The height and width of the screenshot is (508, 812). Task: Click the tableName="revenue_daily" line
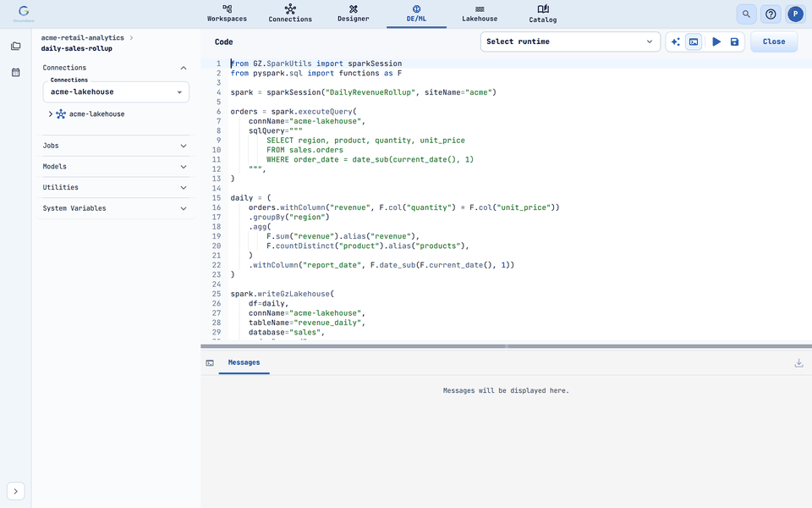306,323
